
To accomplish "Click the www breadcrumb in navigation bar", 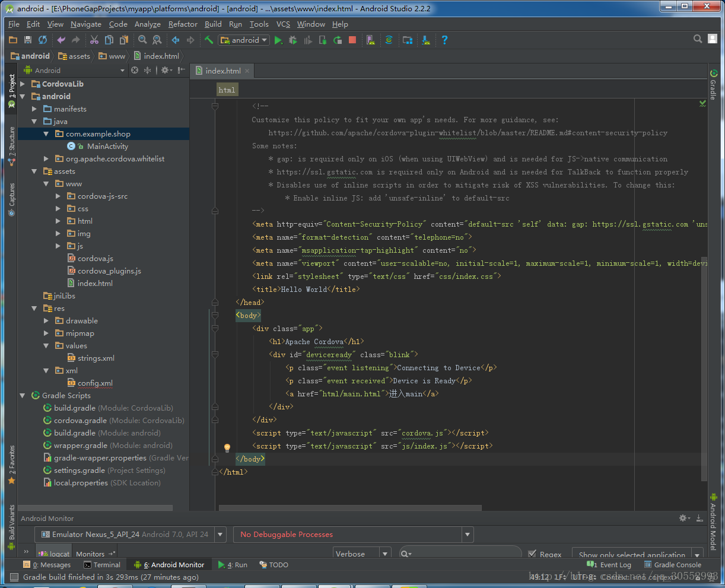I will pyautogui.click(x=112, y=56).
